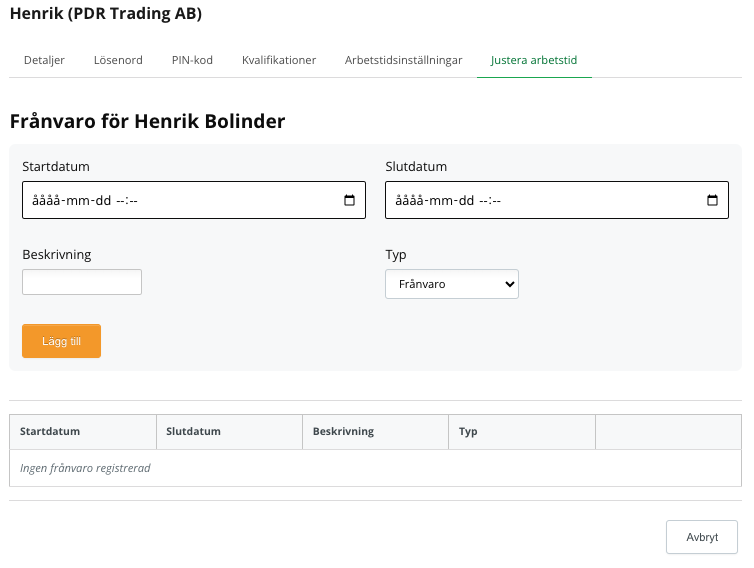This screenshot has width=754, height=568.
Task: Click the Beskrivning table column header
Action: coord(343,432)
